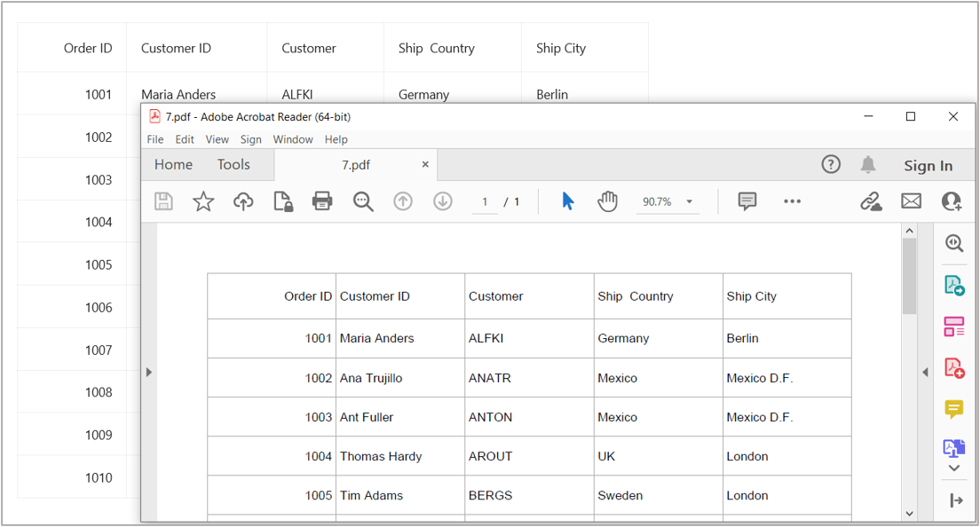980x527 pixels.
Task: Open the find text magnifier icon
Action: pos(363,201)
